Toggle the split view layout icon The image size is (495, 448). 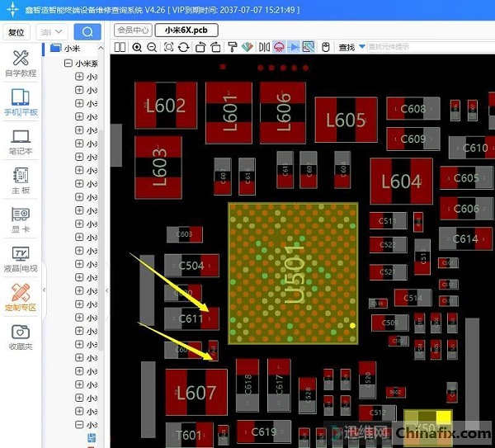(120, 47)
